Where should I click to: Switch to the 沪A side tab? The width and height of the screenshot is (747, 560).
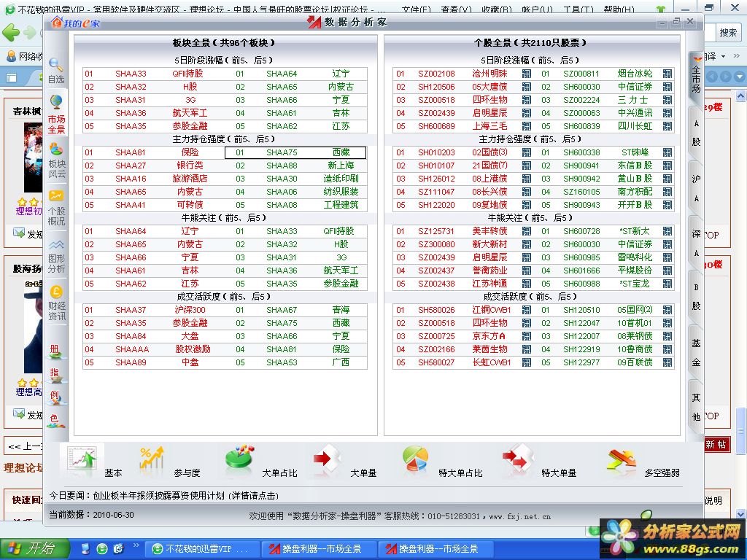click(x=696, y=188)
